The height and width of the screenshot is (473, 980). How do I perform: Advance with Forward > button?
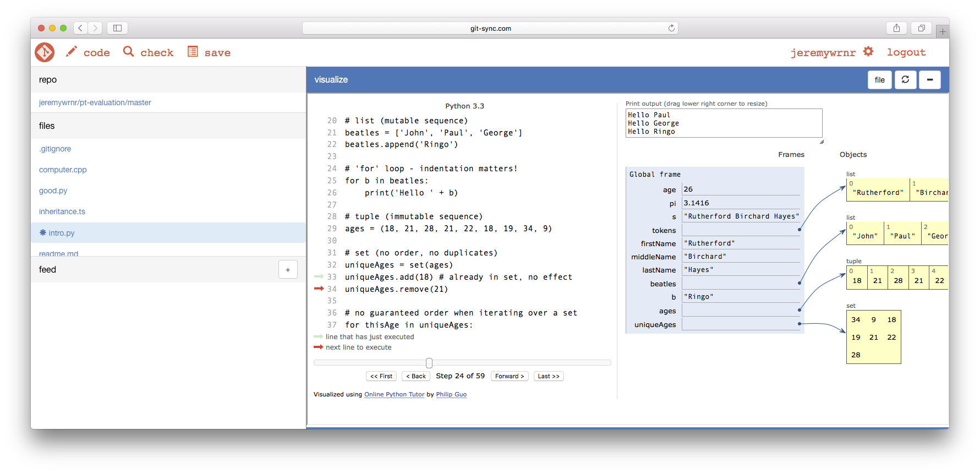pos(510,376)
